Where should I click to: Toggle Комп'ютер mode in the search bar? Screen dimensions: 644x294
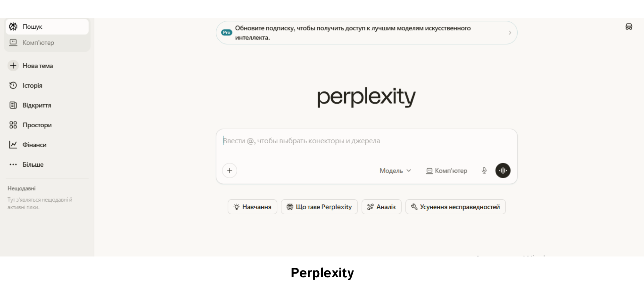click(446, 171)
